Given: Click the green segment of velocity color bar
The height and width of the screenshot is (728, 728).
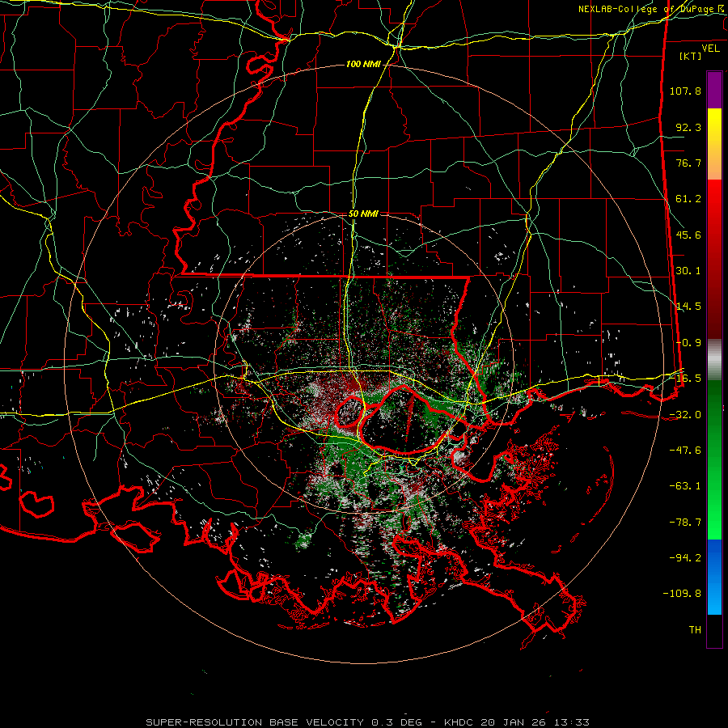Looking at the screenshot, I should pos(714,459).
